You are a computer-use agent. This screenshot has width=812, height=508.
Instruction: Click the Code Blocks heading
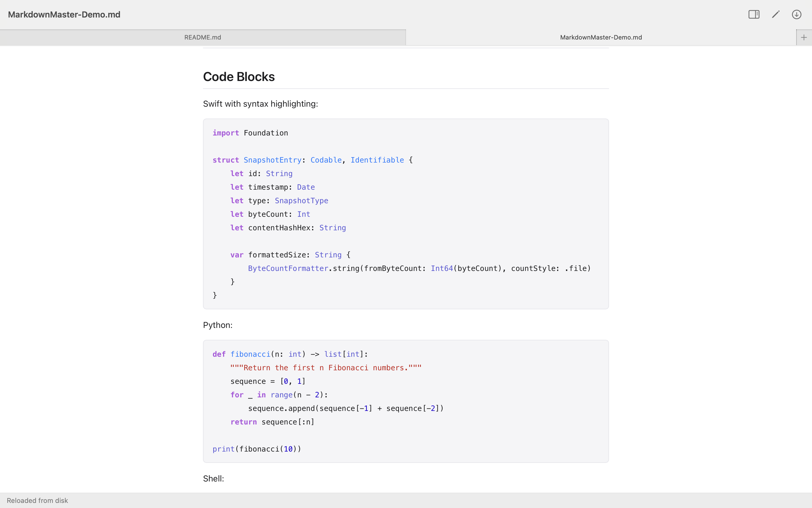pyautogui.click(x=239, y=77)
